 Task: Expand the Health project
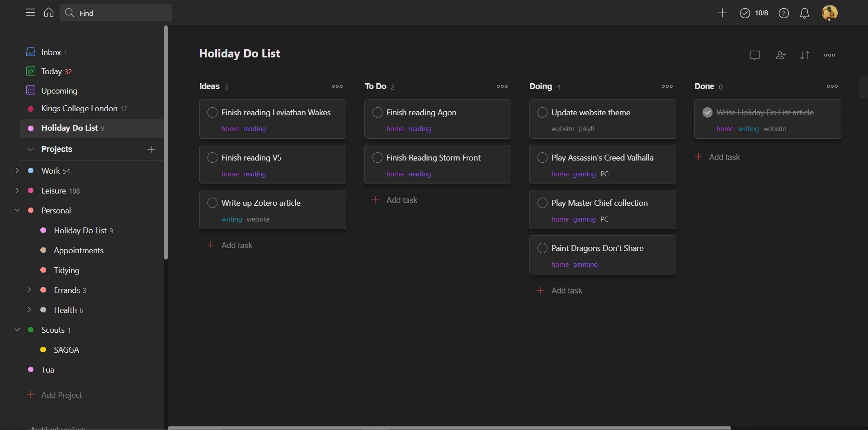(29, 310)
